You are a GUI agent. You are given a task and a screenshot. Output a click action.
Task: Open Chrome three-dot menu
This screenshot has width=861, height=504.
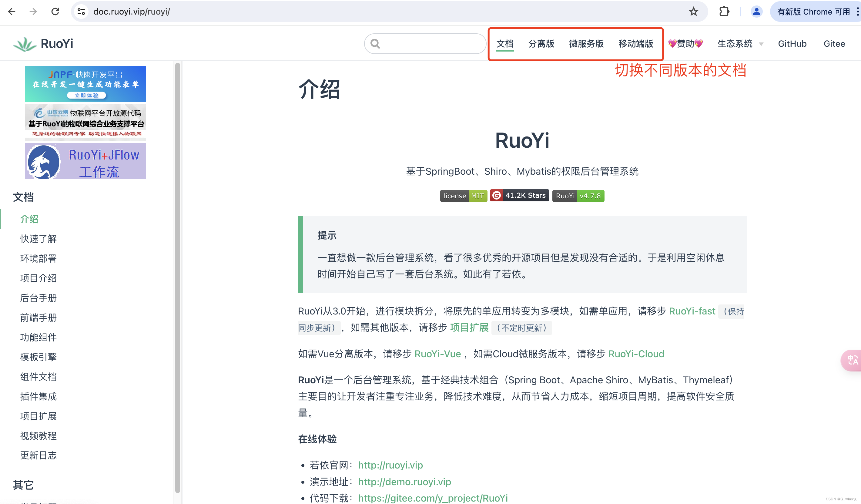(857, 12)
